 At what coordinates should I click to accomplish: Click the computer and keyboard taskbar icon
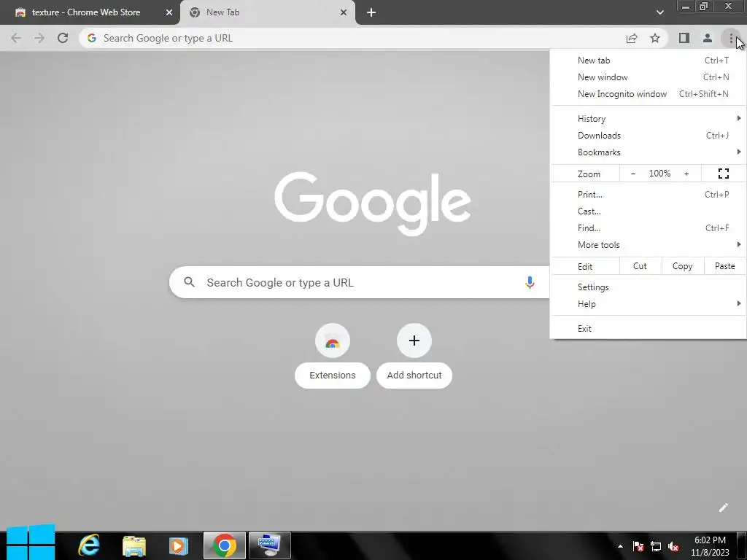coord(270,545)
